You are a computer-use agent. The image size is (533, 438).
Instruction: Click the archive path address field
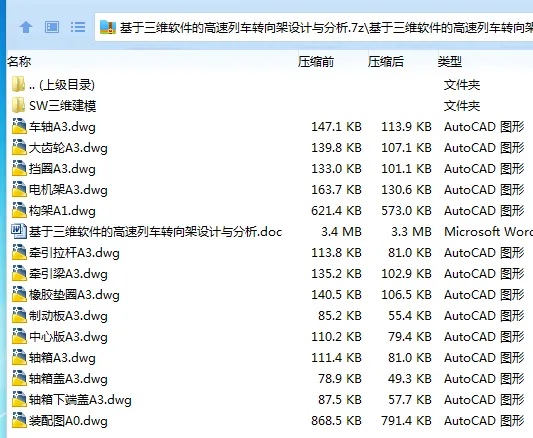click(x=314, y=27)
